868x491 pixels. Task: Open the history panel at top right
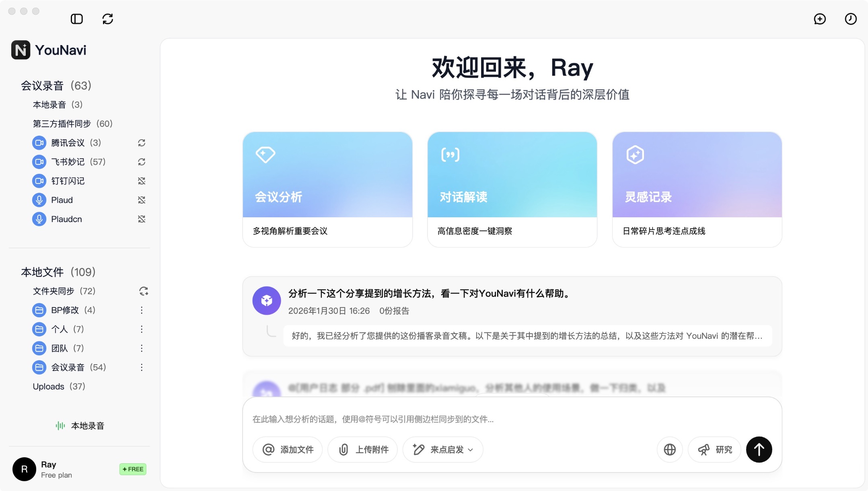click(851, 19)
